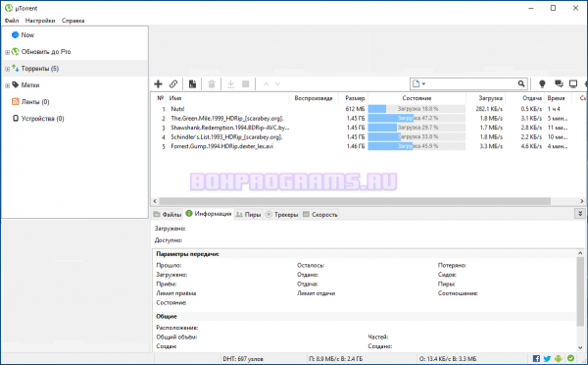Switch to the Скорость tab
The width and height of the screenshot is (588, 365).
click(x=319, y=215)
